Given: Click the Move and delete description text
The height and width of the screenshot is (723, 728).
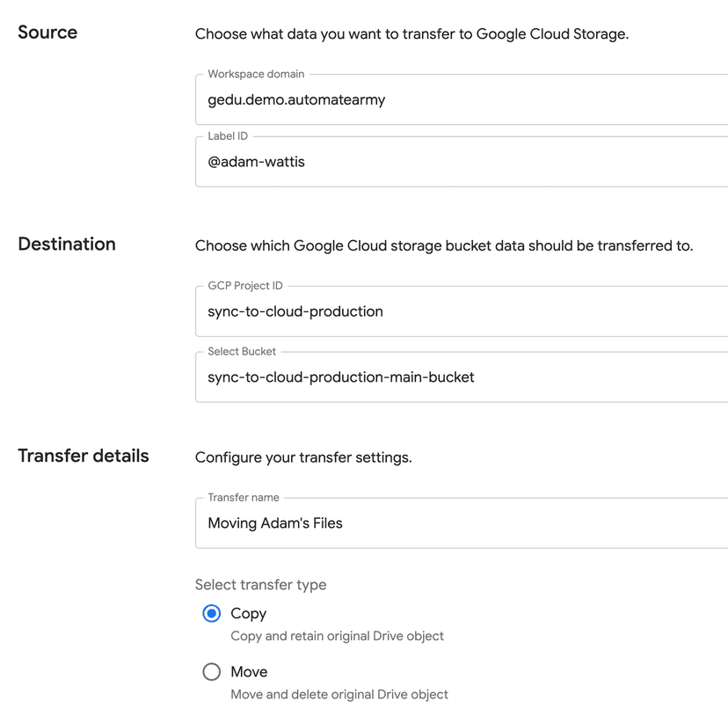Looking at the screenshot, I should tap(337, 694).
